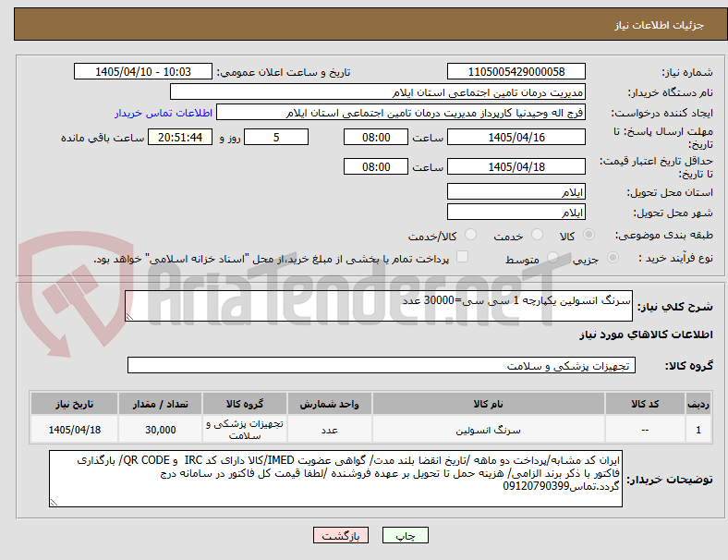The image size is (728, 560).
Task: Click the تعداد / مقدار column header
Action: point(160,404)
